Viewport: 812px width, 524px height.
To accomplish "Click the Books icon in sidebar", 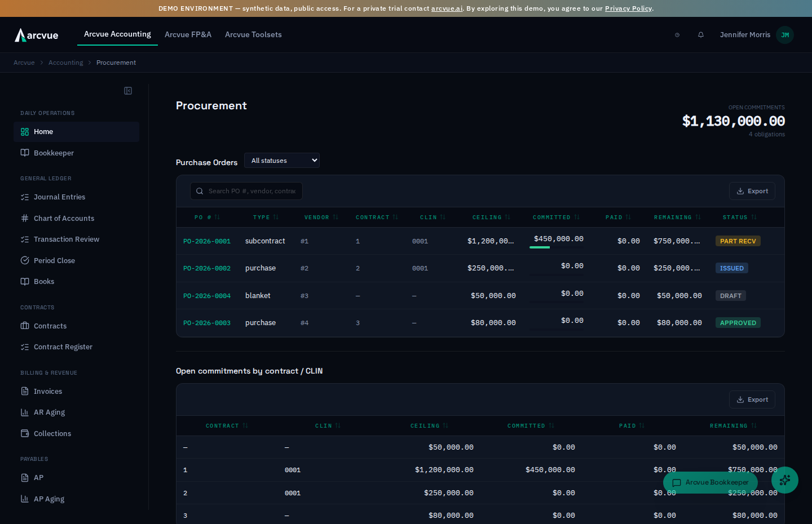I will pos(25,282).
